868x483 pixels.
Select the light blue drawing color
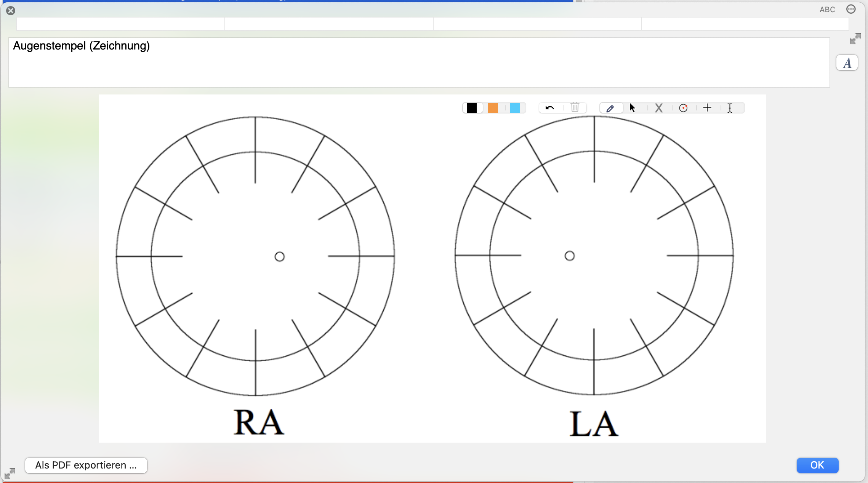click(x=515, y=108)
